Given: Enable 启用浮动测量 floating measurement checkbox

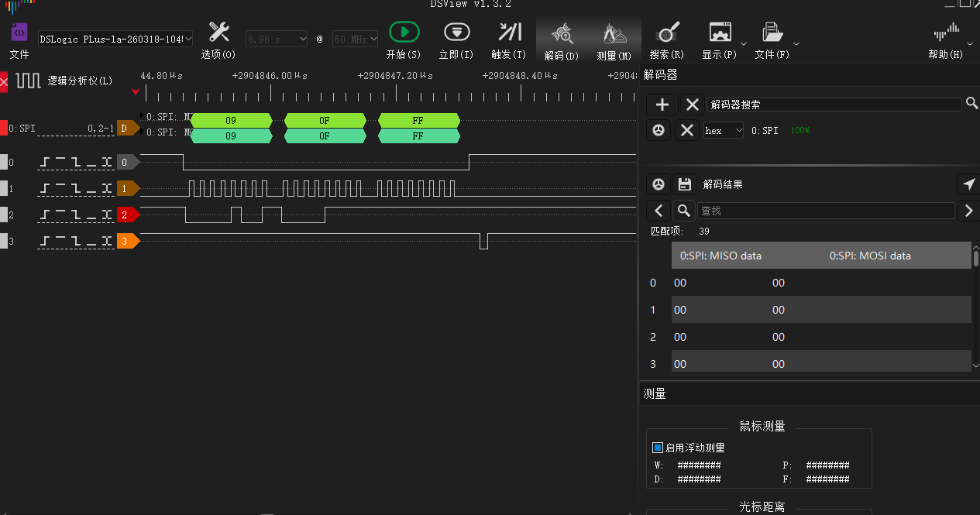Looking at the screenshot, I should coord(658,448).
